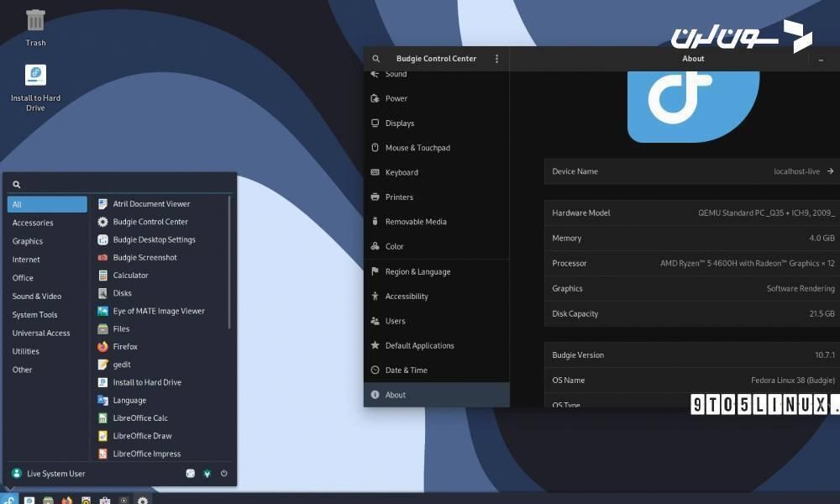Click power button in menu footer

coord(224,474)
